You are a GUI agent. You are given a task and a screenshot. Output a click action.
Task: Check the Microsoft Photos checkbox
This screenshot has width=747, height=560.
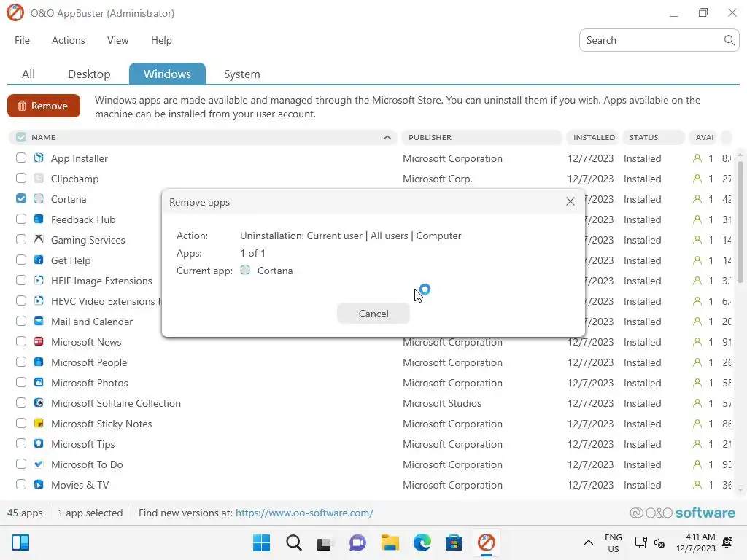click(x=21, y=382)
